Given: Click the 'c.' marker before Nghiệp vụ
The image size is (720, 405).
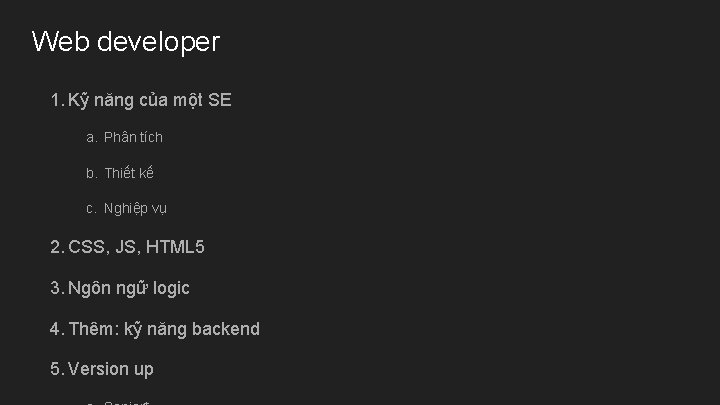Looking at the screenshot, I should pos(91,209).
